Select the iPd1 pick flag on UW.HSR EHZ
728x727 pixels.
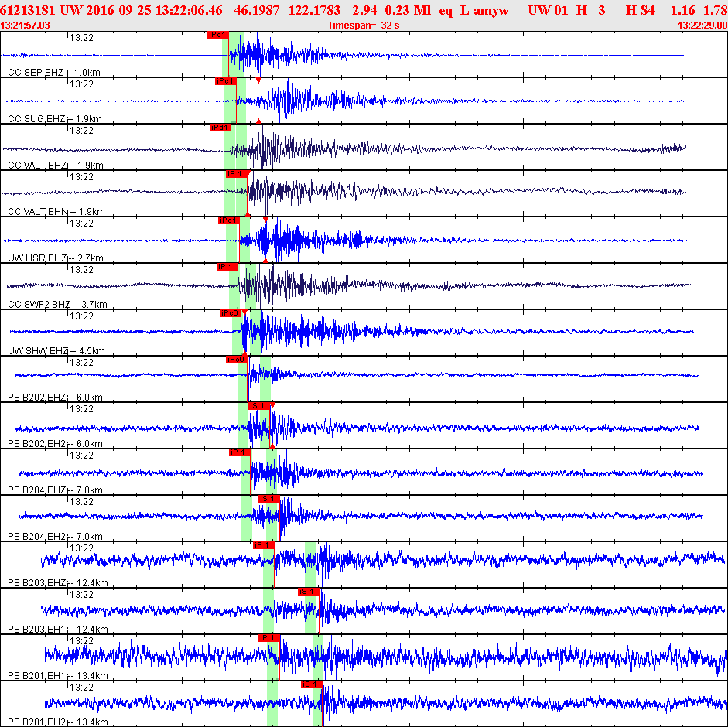228,220
